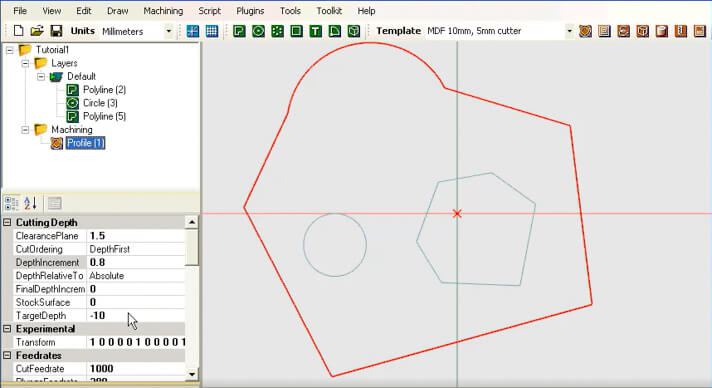Open the Draw menu
The height and width of the screenshot is (388, 712).
pyautogui.click(x=118, y=10)
